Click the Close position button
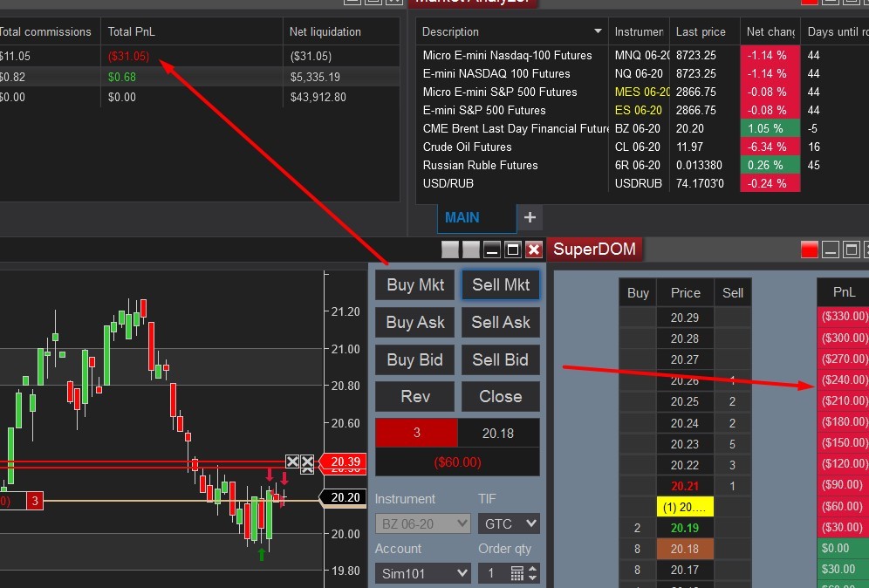 coord(501,396)
